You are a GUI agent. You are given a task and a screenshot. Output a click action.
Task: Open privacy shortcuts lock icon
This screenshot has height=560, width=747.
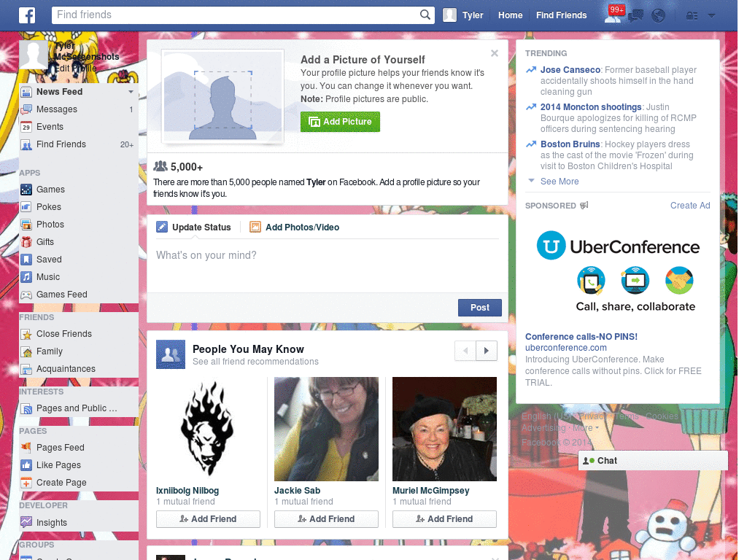(692, 16)
